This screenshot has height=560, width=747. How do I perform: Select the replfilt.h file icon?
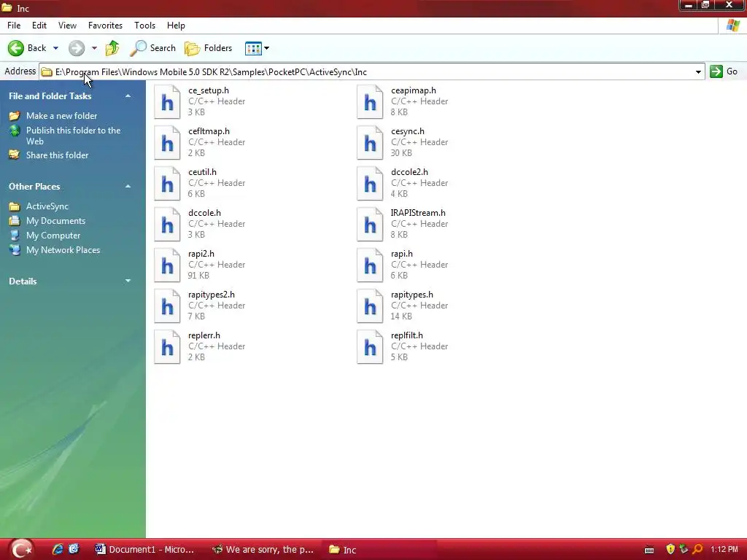pyautogui.click(x=370, y=347)
